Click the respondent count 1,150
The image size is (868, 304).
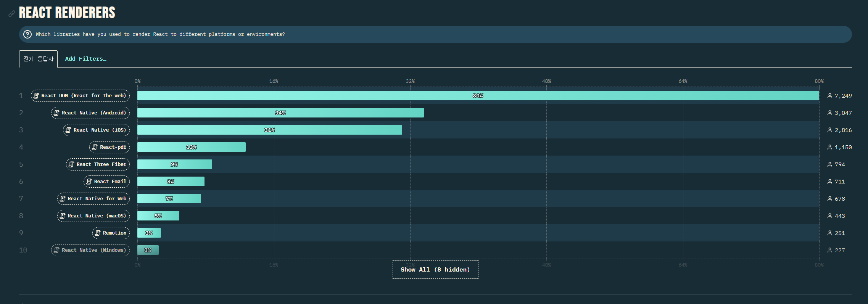(843, 147)
